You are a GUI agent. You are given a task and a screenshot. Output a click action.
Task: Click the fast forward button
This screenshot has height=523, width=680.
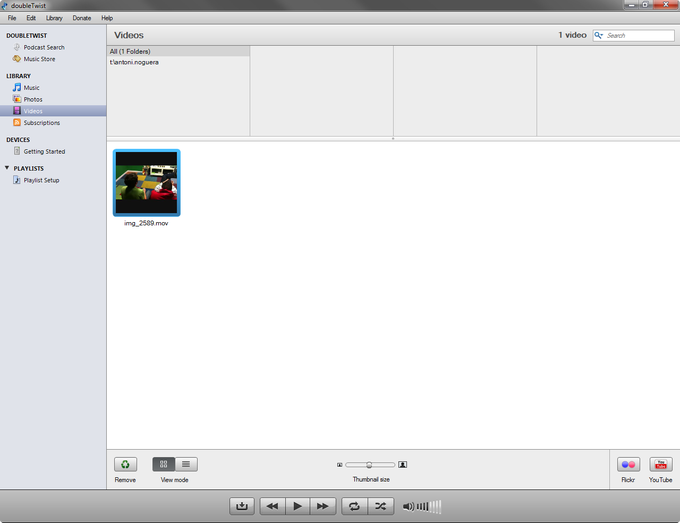323,506
